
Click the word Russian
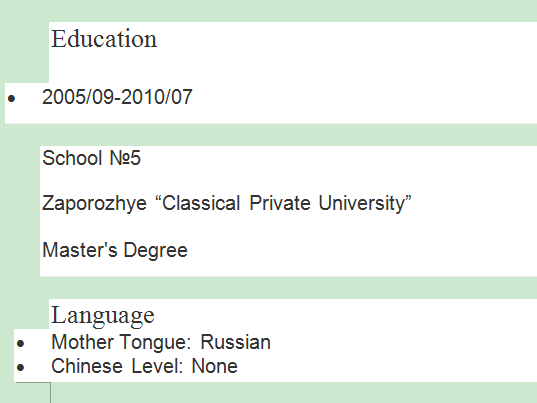point(236,342)
